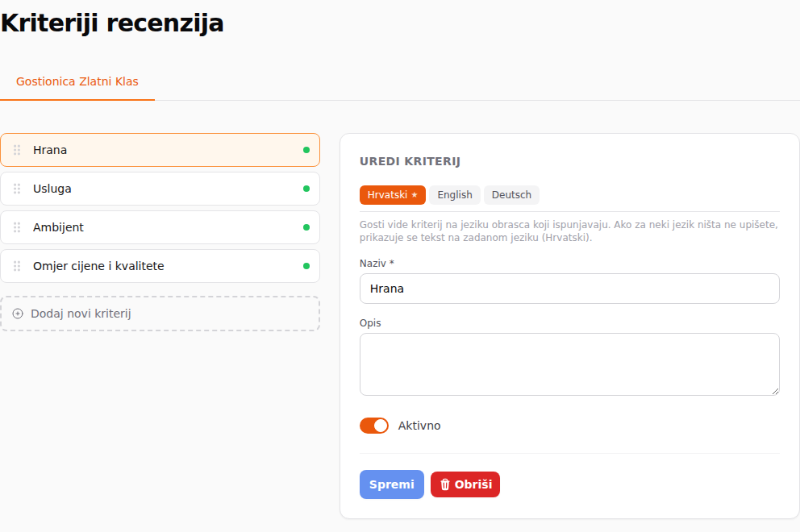Click drag handle of Omjer cijene i kvalitete
The width and height of the screenshot is (800, 532).
point(17,266)
